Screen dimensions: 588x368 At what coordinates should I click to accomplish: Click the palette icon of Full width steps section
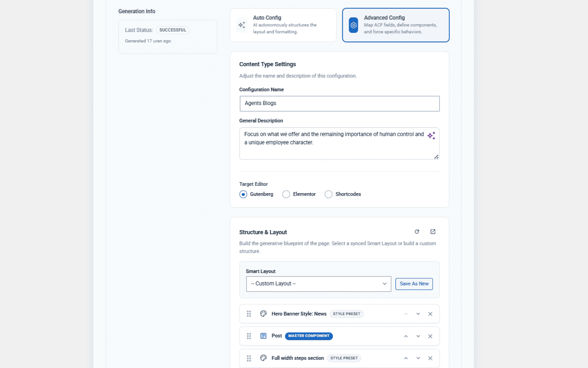point(264,358)
